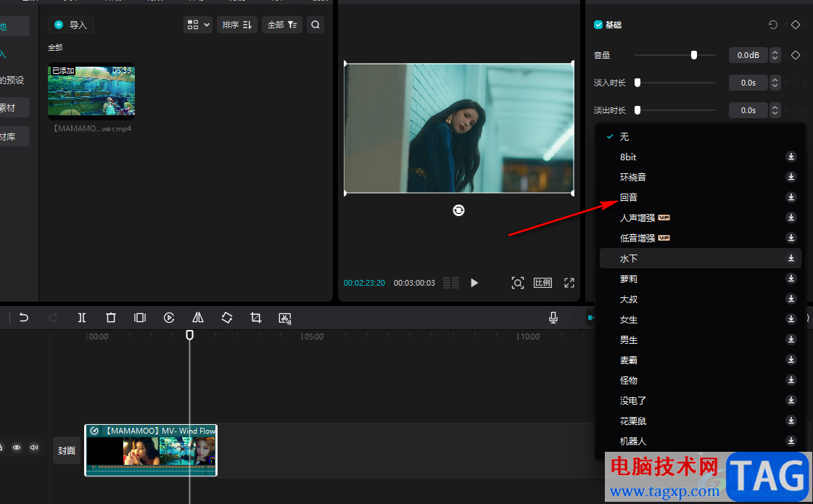Click the reverse playback circle icon
This screenshot has width=813, height=504.
point(169,318)
